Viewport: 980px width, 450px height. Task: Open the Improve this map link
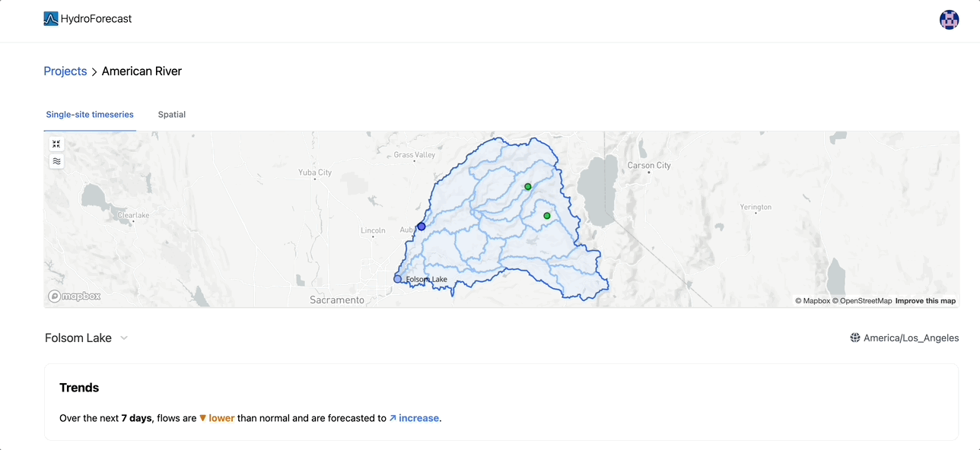click(x=925, y=301)
